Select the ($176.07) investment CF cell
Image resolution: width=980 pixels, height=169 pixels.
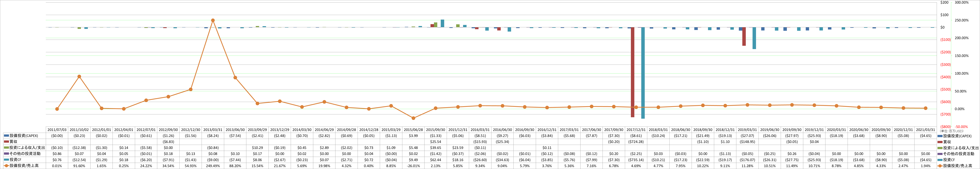coord(747,160)
